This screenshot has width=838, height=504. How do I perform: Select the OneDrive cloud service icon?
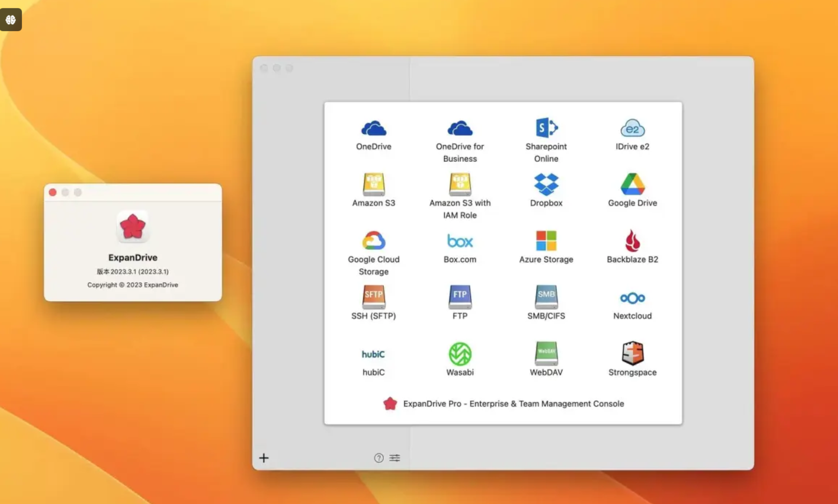click(373, 129)
